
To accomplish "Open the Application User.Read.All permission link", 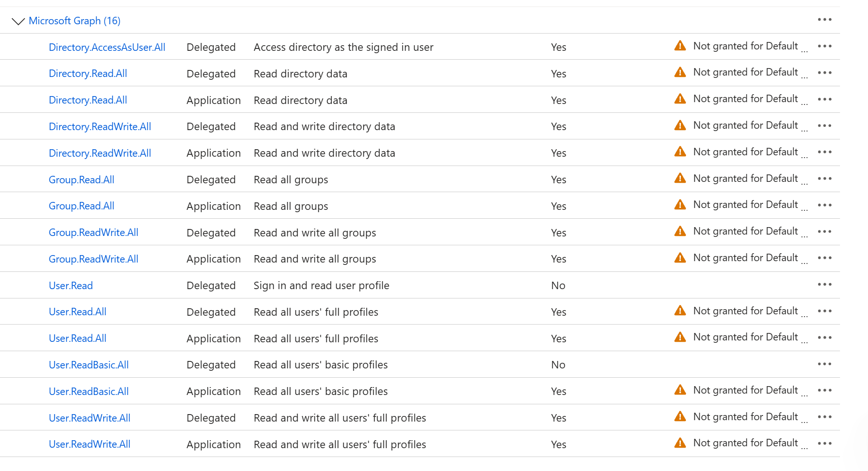I will pos(77,339).
